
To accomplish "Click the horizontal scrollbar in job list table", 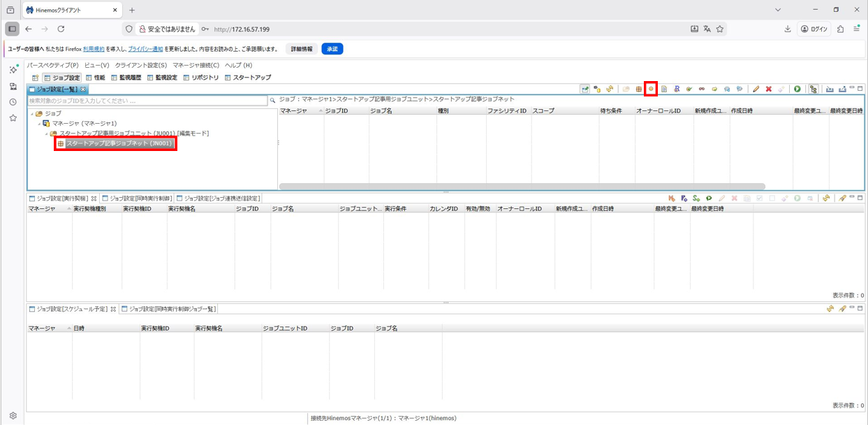I will [x=522, y=187].
